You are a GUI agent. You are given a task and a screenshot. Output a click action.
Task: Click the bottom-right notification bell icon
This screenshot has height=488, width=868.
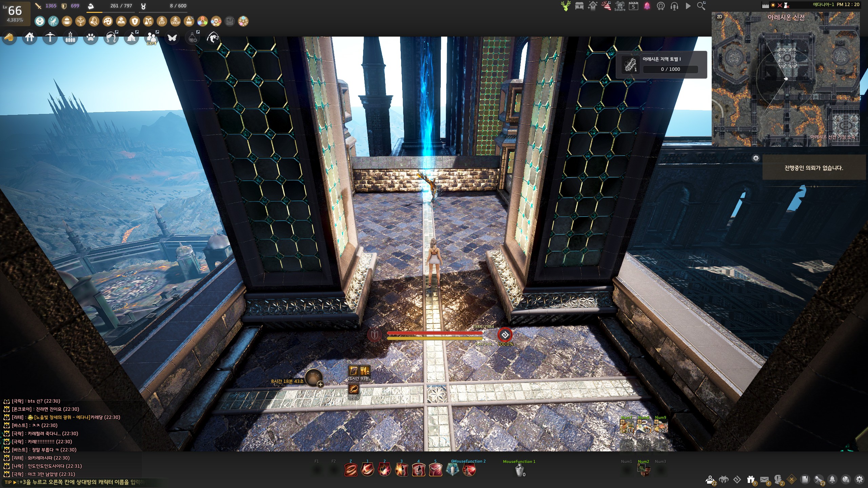[x=832, y=479]
